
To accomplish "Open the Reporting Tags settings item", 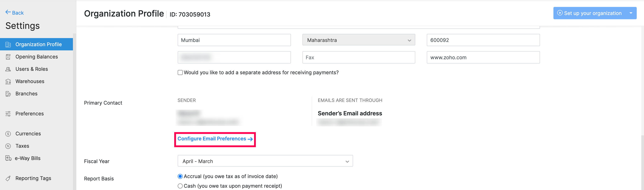I will coord(33,178).
